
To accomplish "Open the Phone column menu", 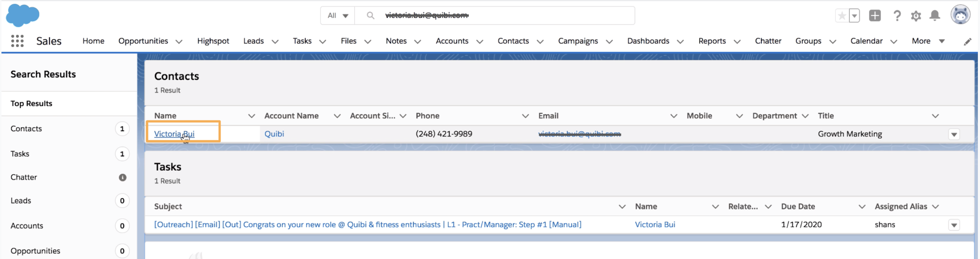I will (x=525, y=116).
